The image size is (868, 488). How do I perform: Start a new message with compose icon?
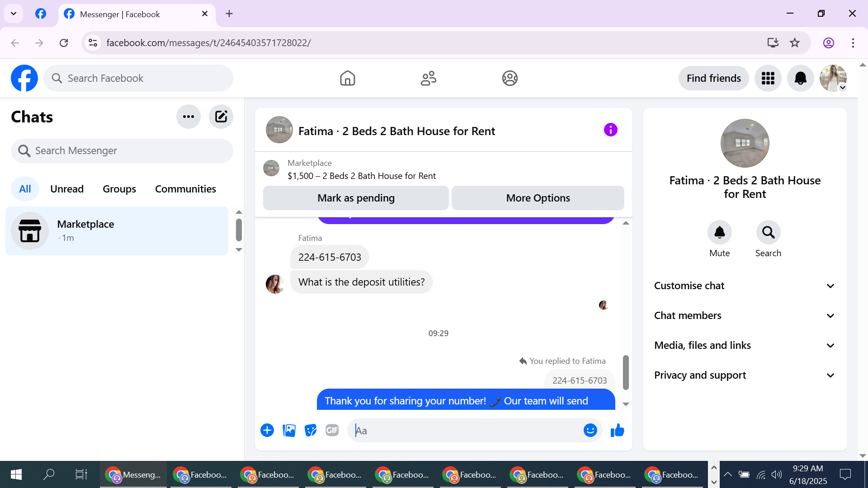pyautogui.click(x=221, y=117)
